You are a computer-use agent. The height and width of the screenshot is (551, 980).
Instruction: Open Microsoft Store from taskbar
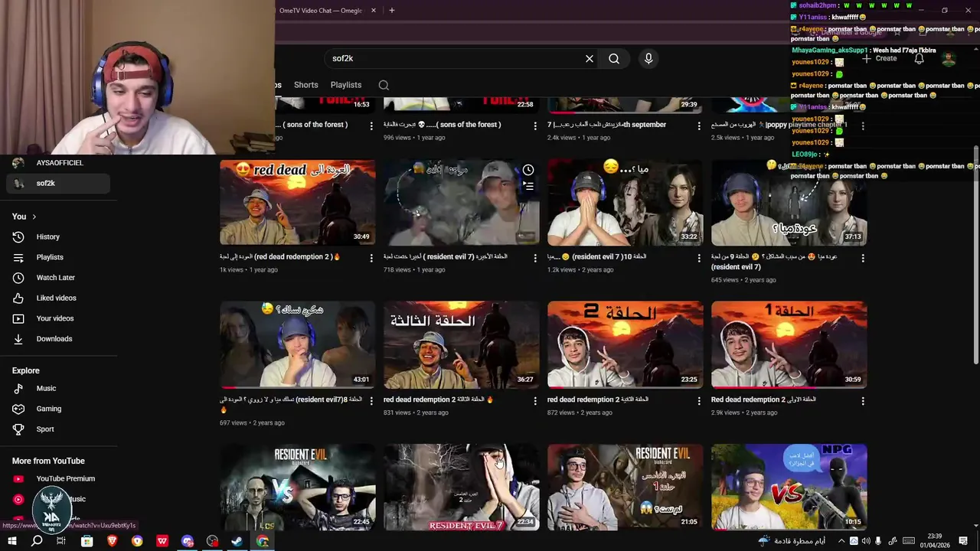click(87, 541)
